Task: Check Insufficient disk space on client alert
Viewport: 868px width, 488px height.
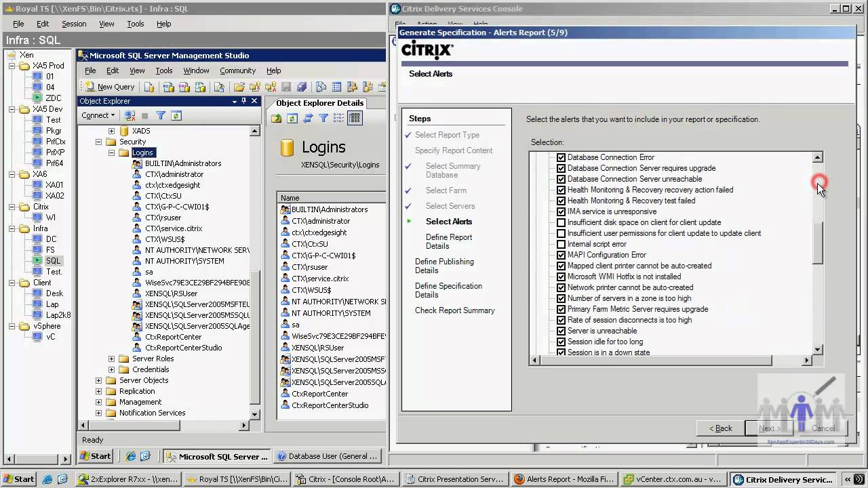Action: (561, 222)
